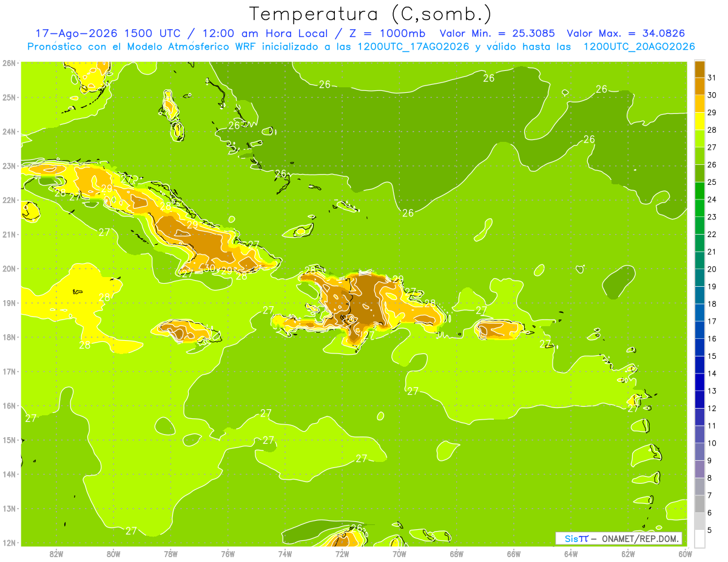The width and height of the screenshot is (728, 562).
Task: Click the 17N latitude axis label
Action: pyautogui.click(x=8, y=372)
